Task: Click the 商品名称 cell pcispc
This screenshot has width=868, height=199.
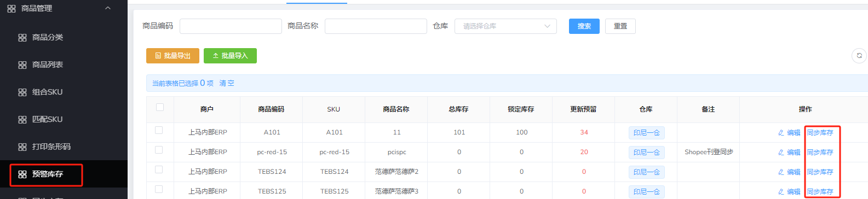Action: (x=396, y=152)
